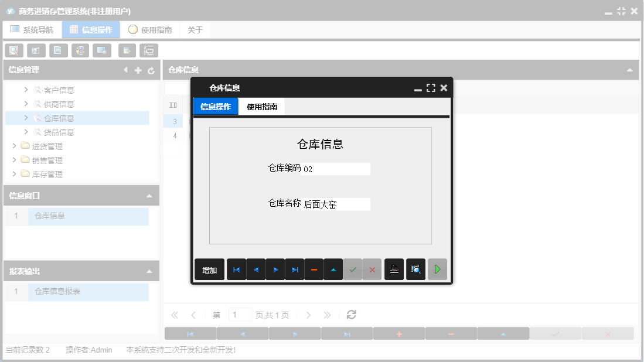This screenshot has width=644, height=362.
Task: Jump to the first record in the dialog
Action: pyautogui.click(x=236, y=269)
